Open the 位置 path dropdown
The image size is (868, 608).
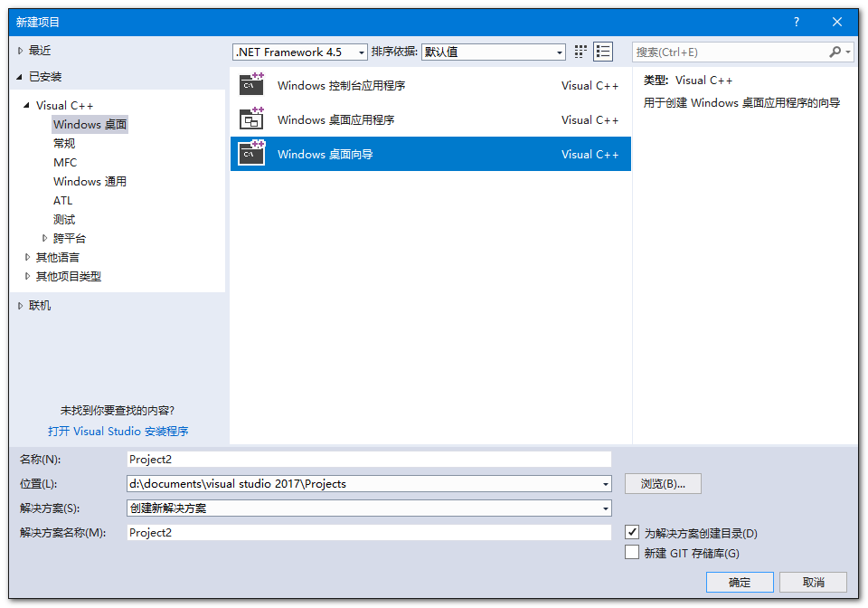(606, 483)
